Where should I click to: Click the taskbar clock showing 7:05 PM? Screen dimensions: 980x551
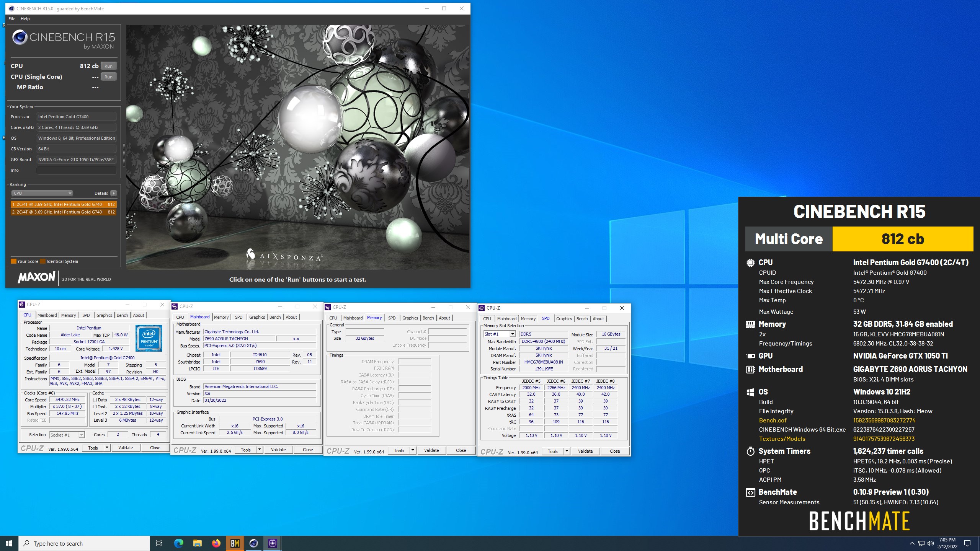947,543
